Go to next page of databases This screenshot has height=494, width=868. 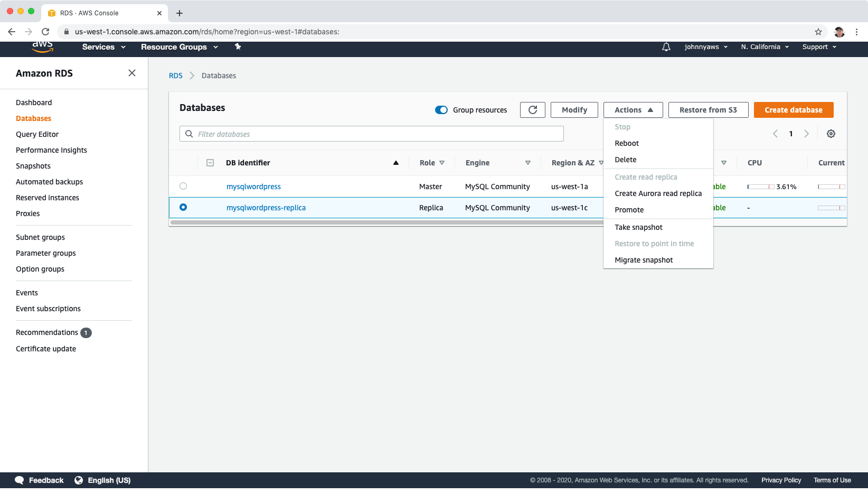point(806,134)
